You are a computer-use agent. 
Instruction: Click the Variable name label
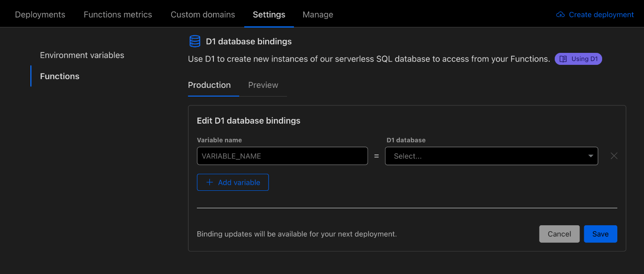tap(219, 140)
